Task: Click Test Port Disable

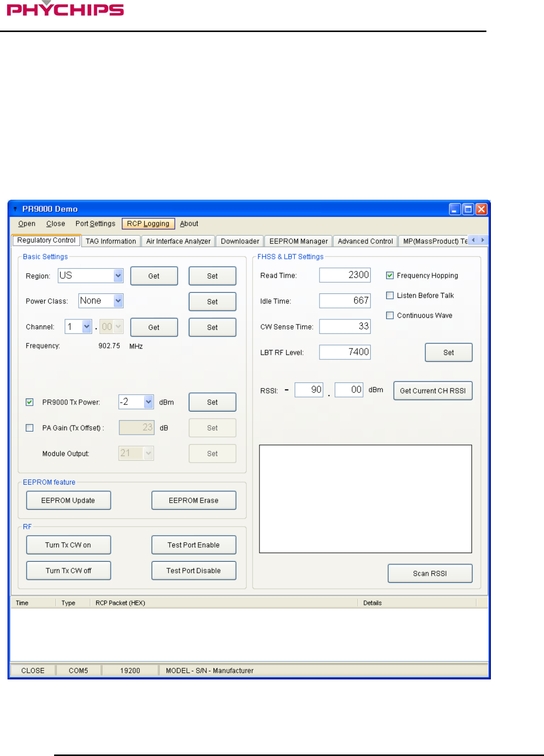Action: pyautogui.click(x=193, y=570)
